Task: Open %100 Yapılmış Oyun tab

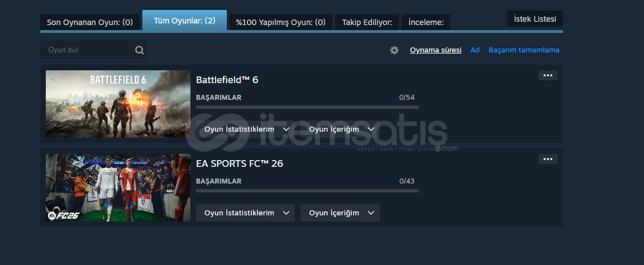Action: coord(281,22)
